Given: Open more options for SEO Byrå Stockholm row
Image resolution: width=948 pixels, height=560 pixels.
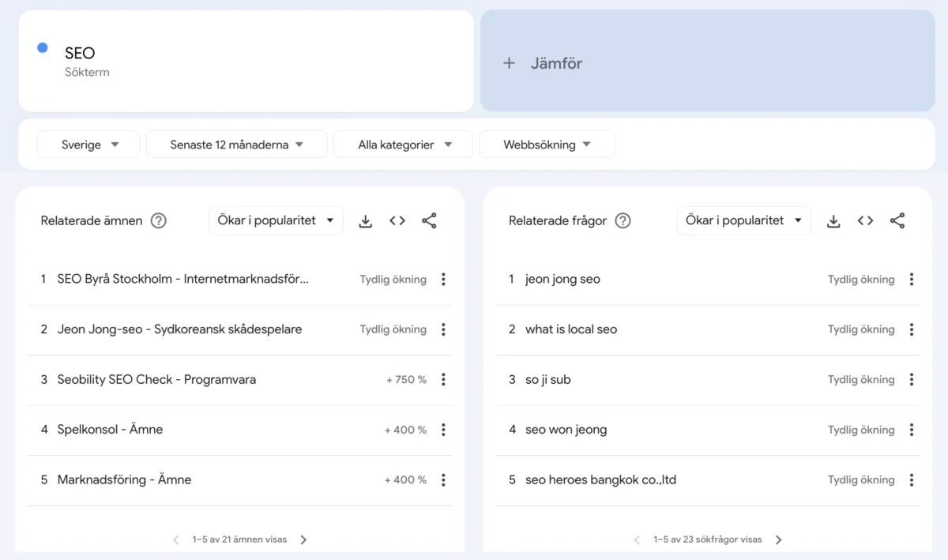Looking at the screenshot, I should 443,279.
